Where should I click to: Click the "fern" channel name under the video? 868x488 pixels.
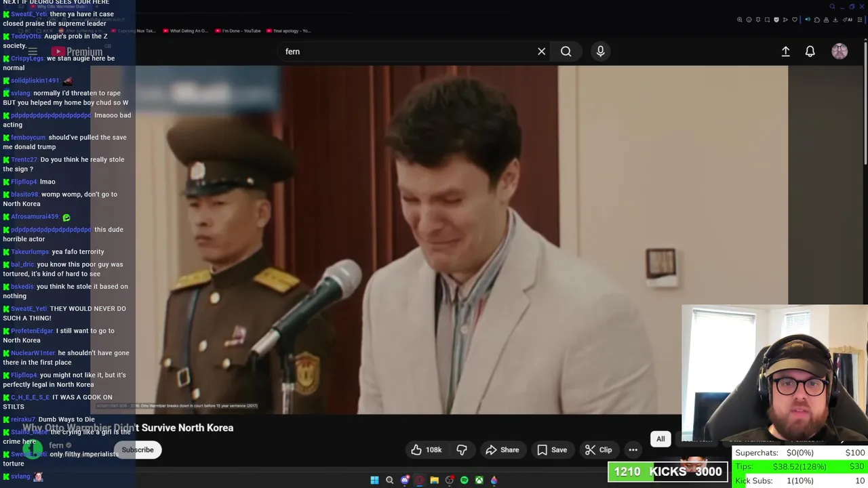coord(56,445)
